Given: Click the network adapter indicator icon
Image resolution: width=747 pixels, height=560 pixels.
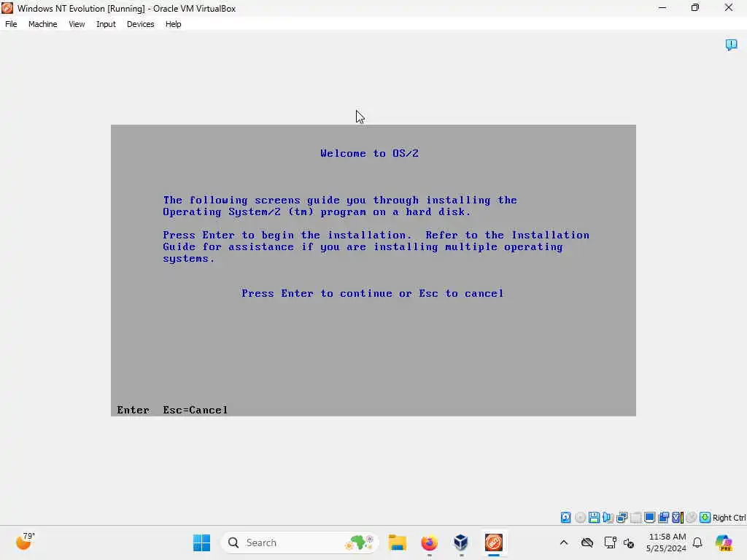Looking at the screenshot, I should point(622,517).
